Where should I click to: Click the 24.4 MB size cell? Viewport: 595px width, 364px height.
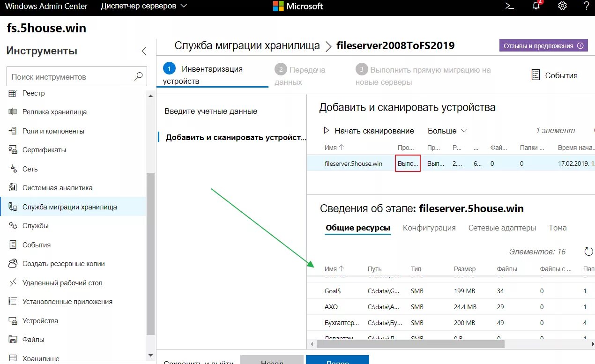465,307
